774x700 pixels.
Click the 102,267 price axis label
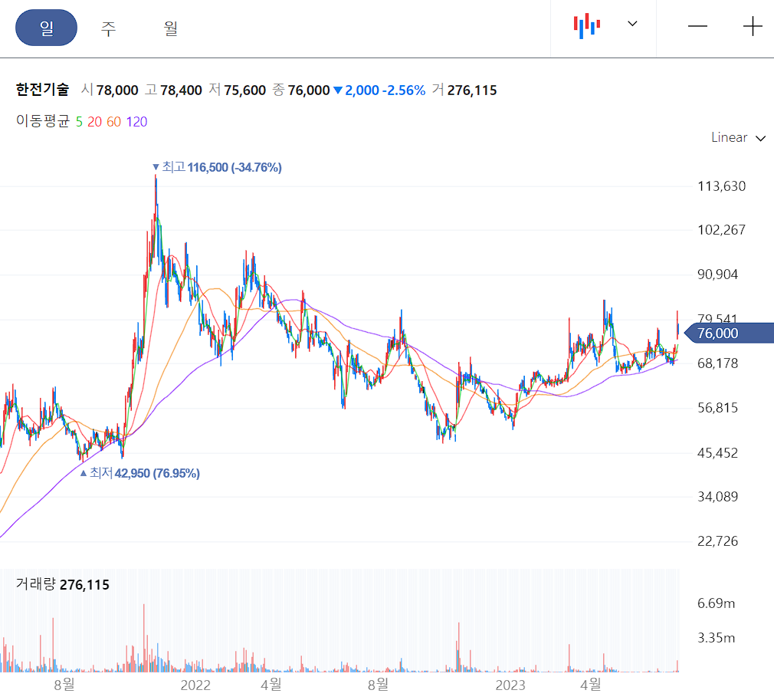point(721,230)
